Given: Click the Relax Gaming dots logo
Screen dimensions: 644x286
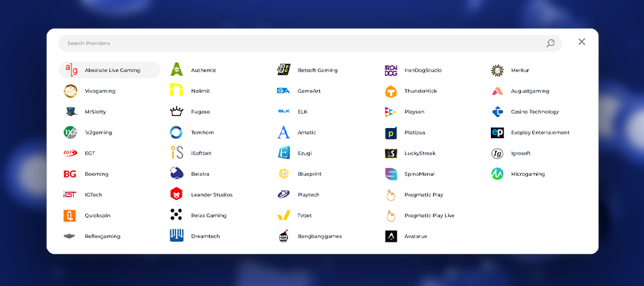Looking at the screenshot, I should (x=176, y=215).
